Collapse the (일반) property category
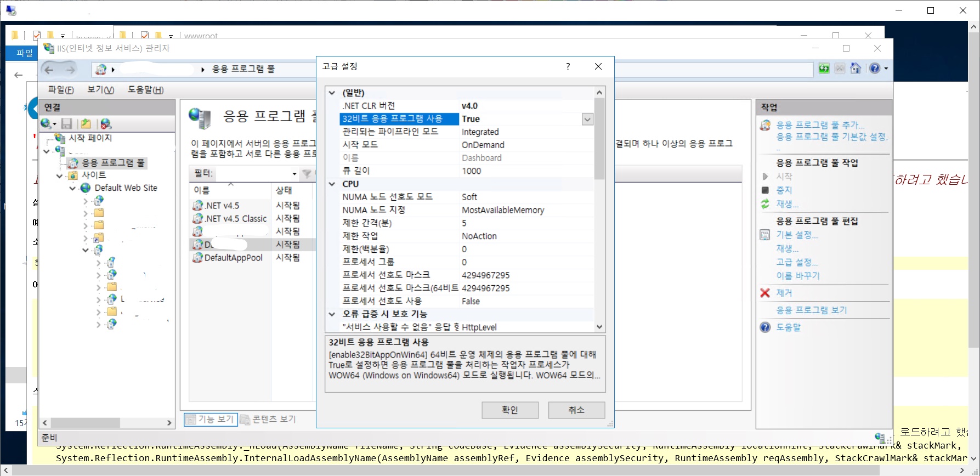The image size is (980, 476). (332, 93)
